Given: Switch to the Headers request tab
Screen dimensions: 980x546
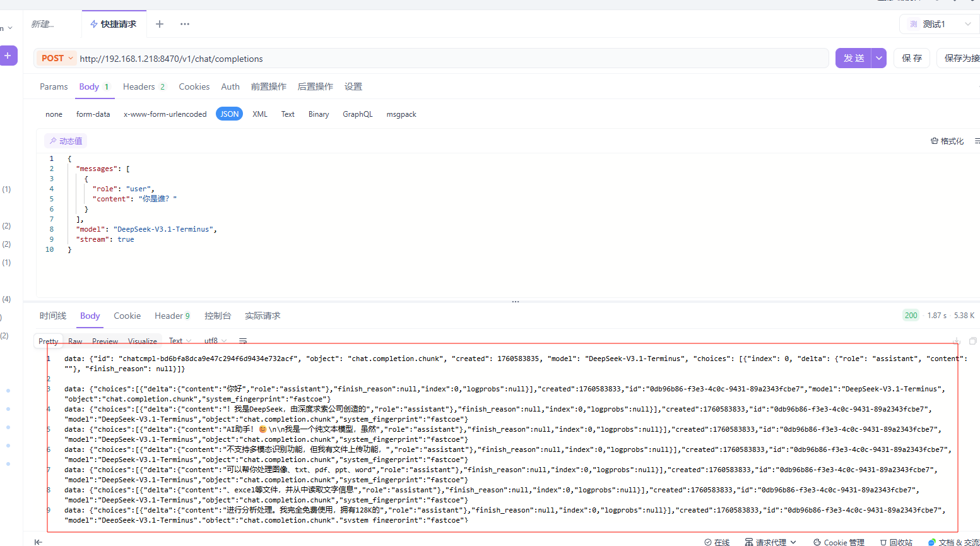Looking at the screenshot, I should (143, 86).
